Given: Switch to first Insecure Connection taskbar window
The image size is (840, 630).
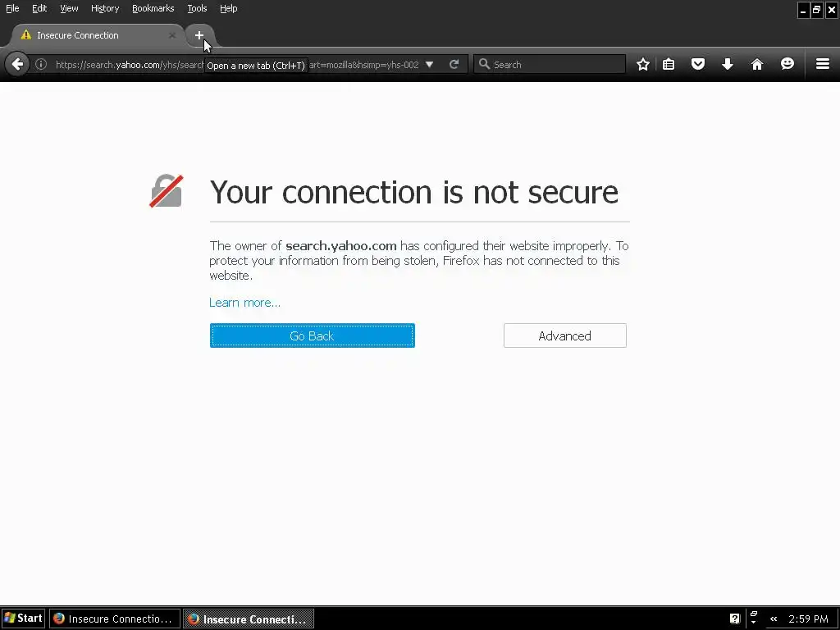Looking at the screenshot, I should [115, 619].
